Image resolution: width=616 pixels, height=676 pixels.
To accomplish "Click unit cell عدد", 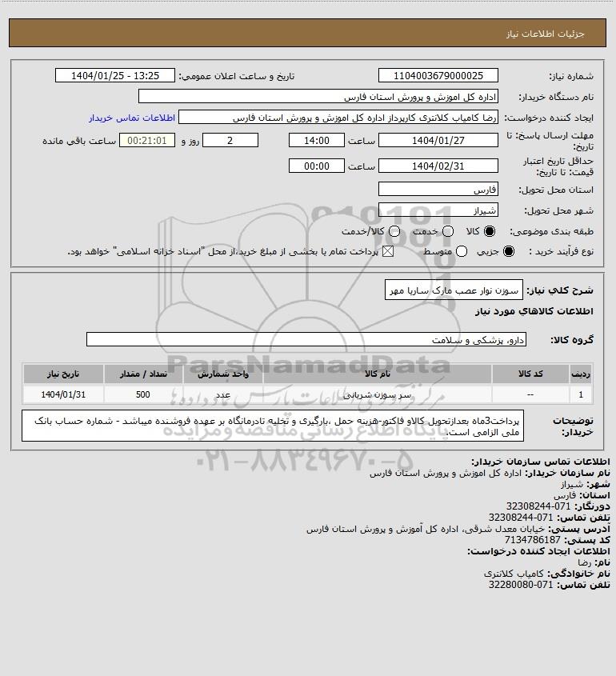I will click(x=223, y=394).
